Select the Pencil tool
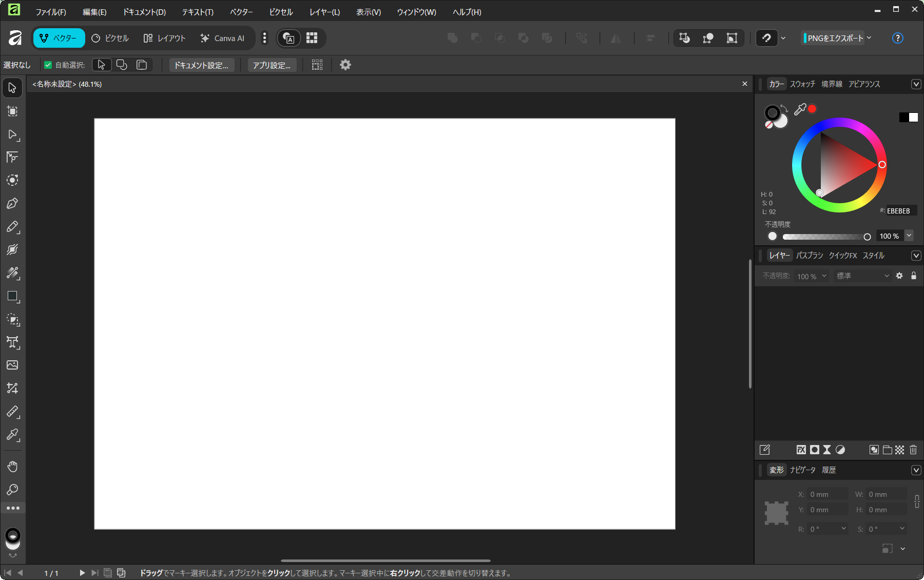924x580 pixels. [x=12, y=227]
